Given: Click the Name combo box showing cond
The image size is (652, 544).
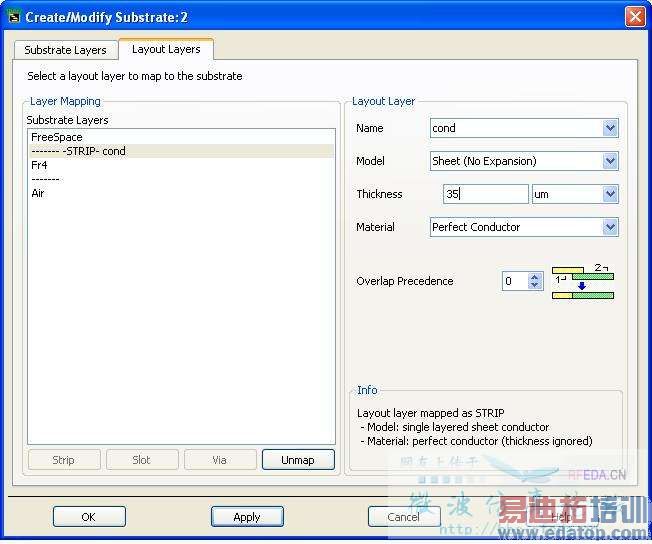Looking at the screenshot, I should pyautogui.click(x=524, y=128).
